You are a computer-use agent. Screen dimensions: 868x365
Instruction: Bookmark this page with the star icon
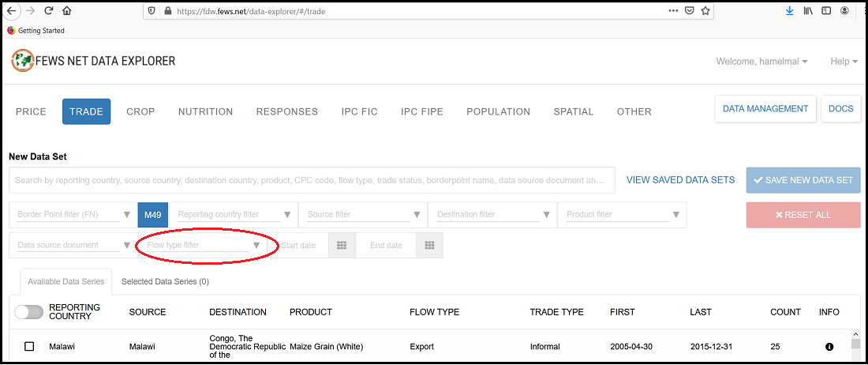[705, 11]
